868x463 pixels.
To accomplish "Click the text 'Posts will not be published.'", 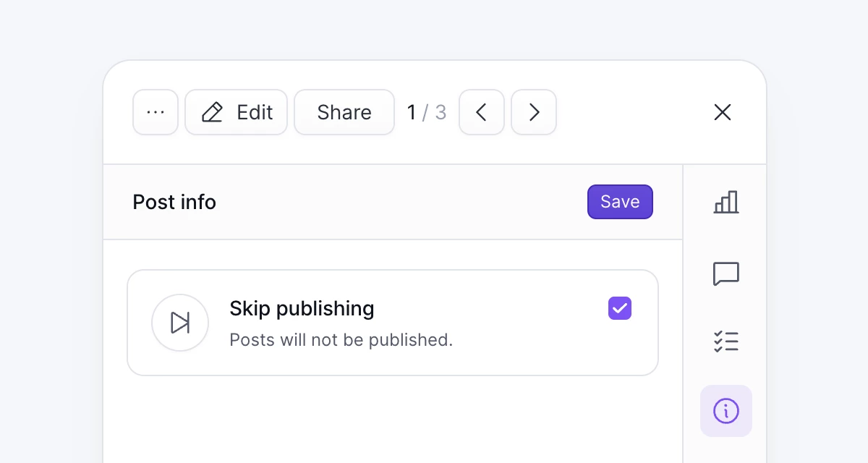I will coord(341,340).
